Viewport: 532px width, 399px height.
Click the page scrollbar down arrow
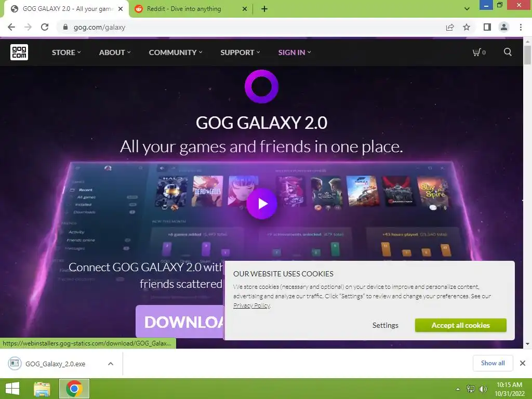coord(527,344)
